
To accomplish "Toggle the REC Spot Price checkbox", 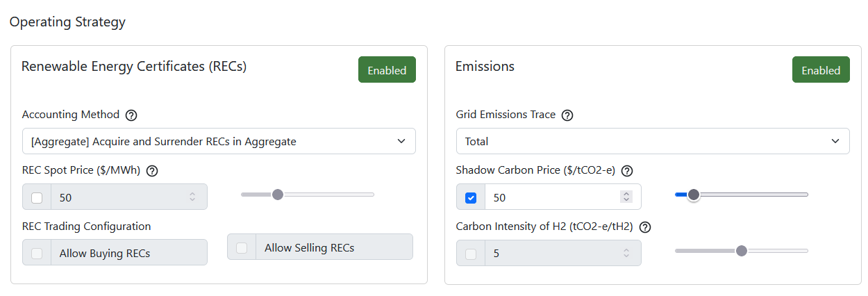I will pyautogui.click(x=37, y=197).
